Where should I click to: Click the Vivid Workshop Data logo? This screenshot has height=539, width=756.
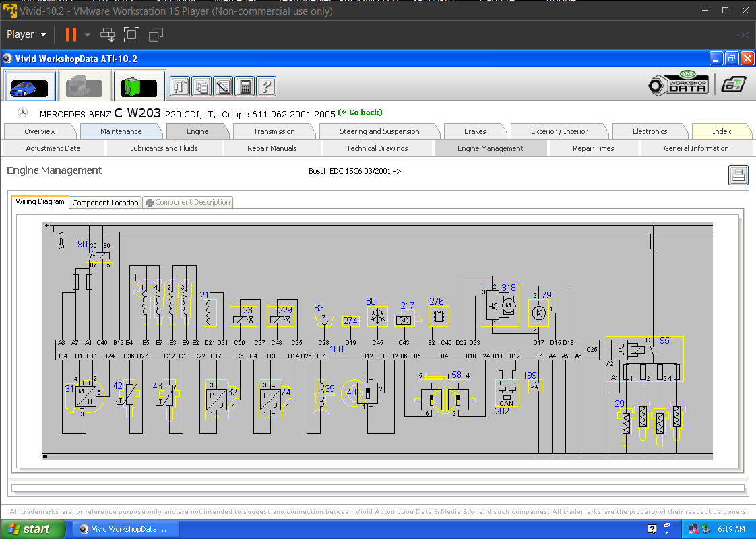(x=679, y=84)
